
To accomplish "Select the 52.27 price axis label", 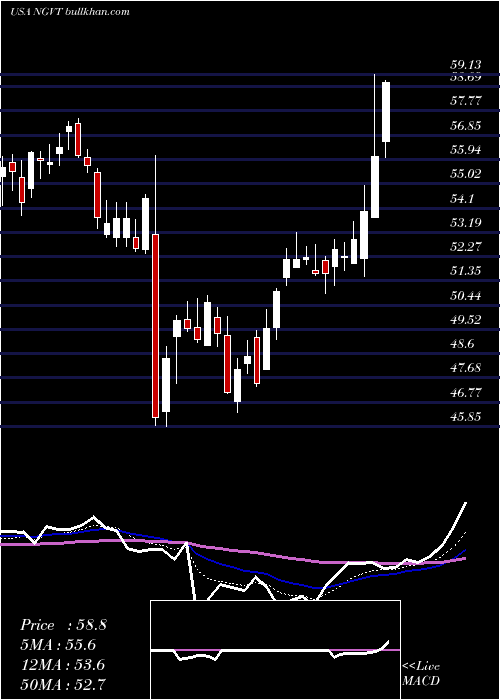I will tap(465, 247).
